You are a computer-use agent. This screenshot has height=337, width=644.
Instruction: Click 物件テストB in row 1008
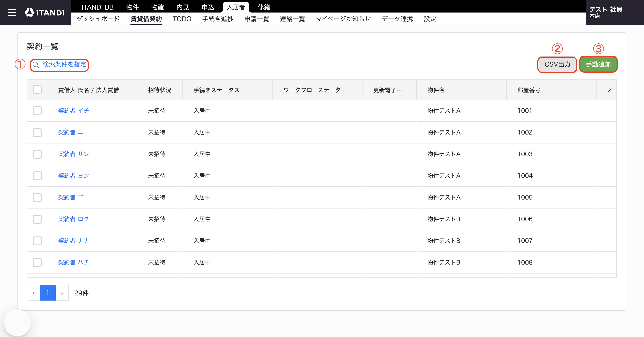pos(444,263)
